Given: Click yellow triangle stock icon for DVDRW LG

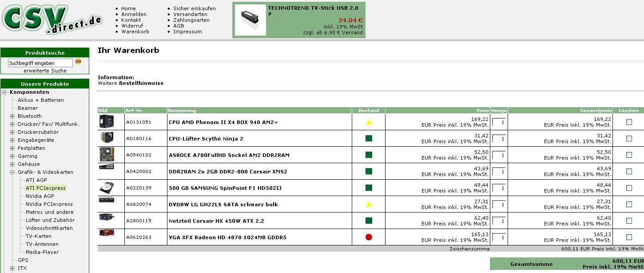Looking at the screenshot, I should 369,204.
